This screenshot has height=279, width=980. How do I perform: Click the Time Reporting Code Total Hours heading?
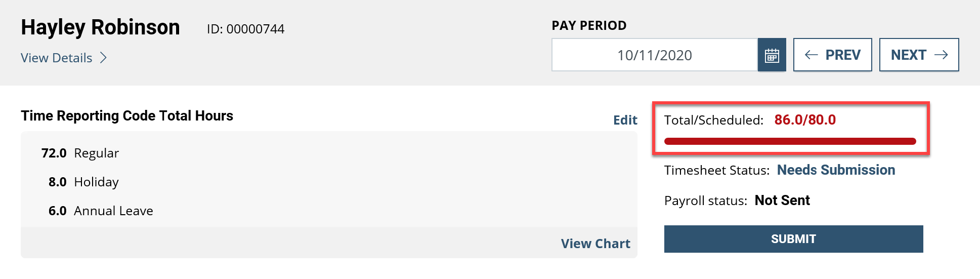pyautogui.click(x=127, y=116)
